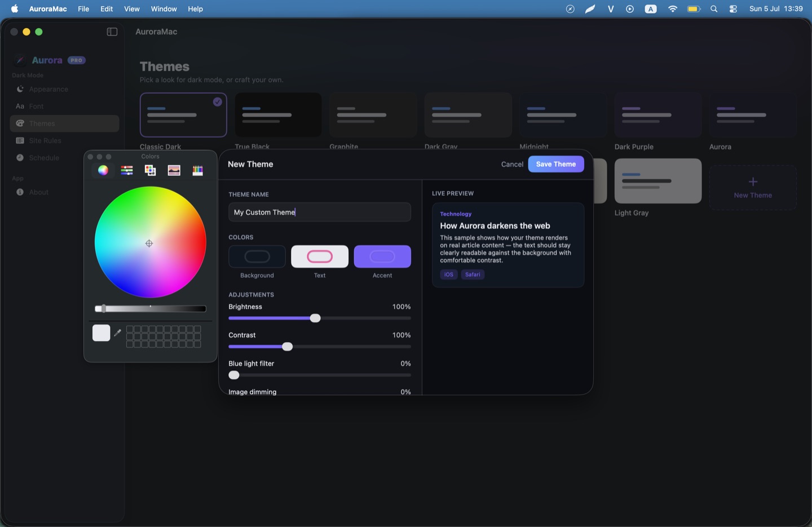Select the pencils picker tab
The image size is (812, 527).
tap(197, 170)
